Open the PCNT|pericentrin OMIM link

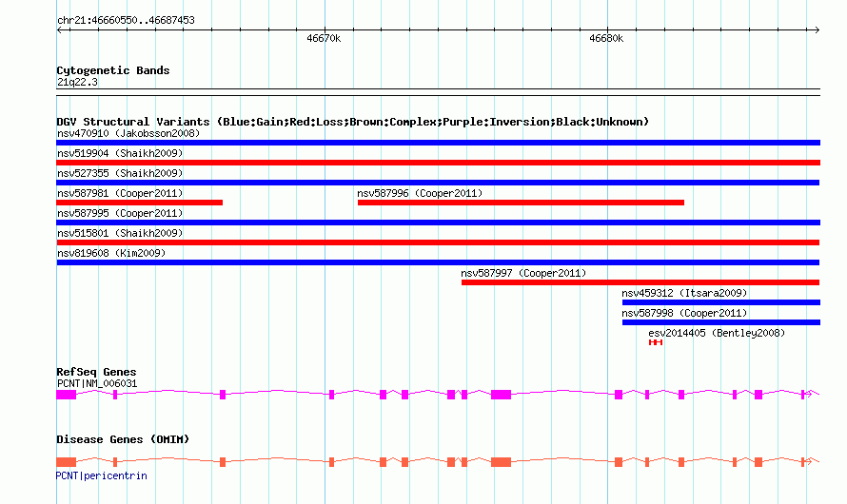(102, 475)
